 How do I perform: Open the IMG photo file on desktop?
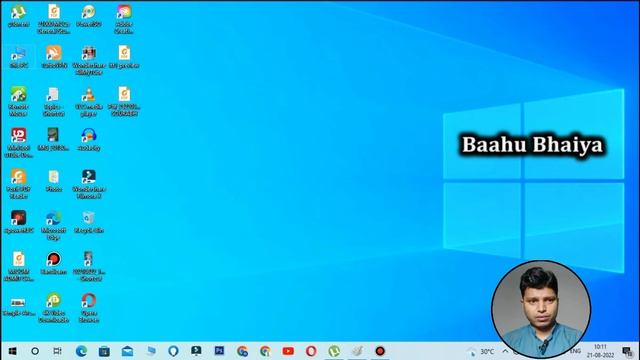(x=53, y=140)
